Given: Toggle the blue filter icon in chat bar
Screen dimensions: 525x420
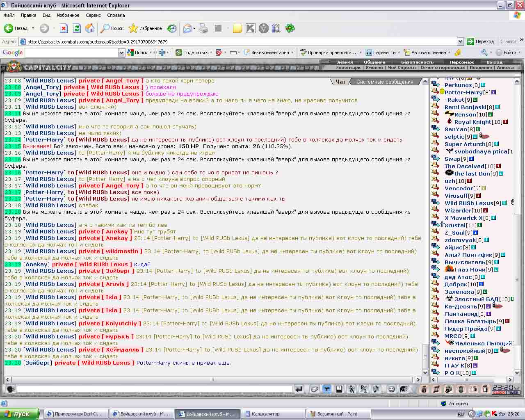Looking at the screenshot, I should [327, 389].
